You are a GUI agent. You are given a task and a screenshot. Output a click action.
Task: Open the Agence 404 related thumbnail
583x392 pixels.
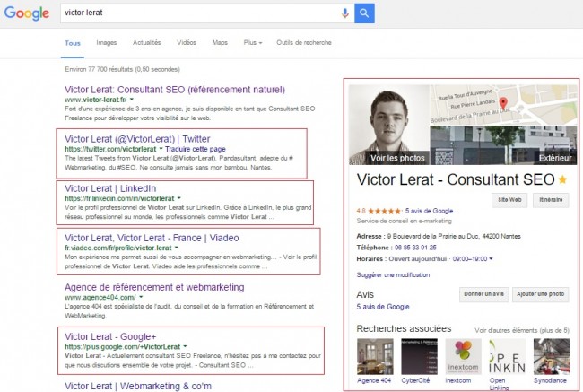[375, 356]
